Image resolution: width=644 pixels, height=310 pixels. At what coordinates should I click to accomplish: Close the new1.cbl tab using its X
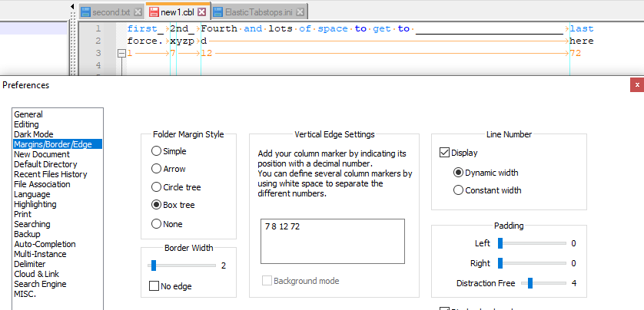(201, 12)
